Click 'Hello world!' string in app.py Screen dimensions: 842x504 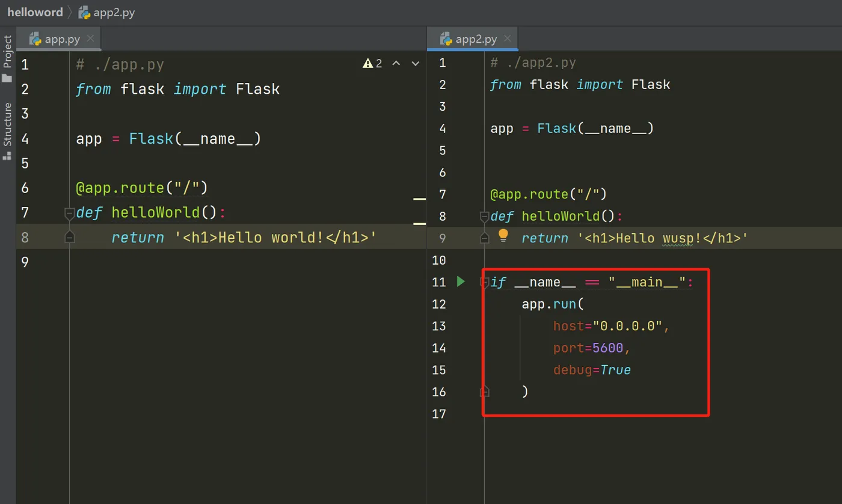pyautogui.click(x=271, y=237)
